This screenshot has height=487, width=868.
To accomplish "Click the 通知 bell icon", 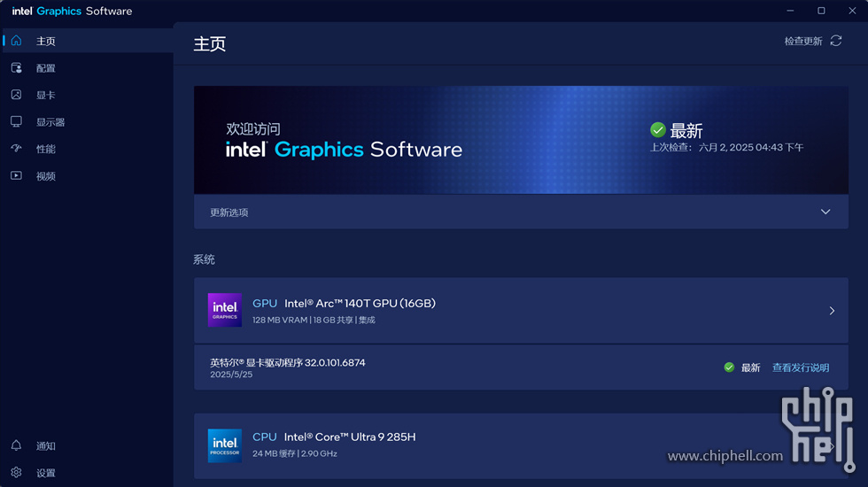I will (16, 445).
